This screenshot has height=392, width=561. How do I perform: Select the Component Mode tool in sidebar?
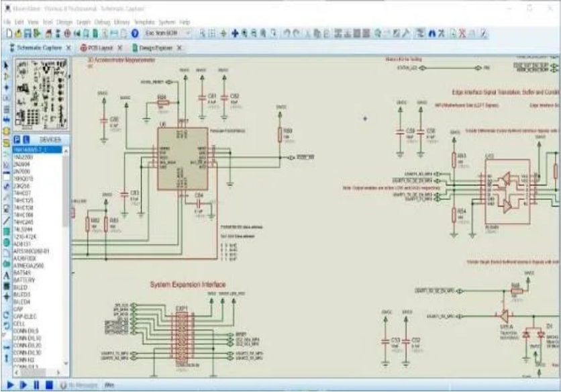pos(6,77)
